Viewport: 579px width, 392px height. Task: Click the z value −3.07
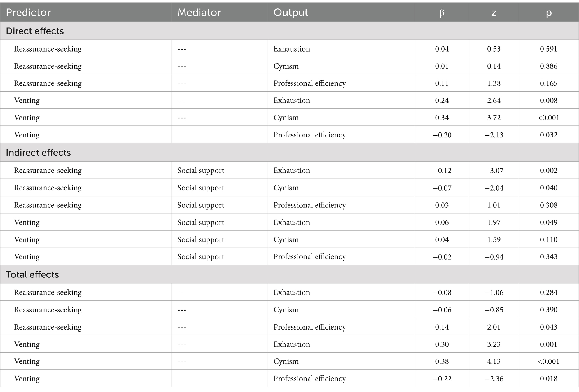click(x=494, y=171)
